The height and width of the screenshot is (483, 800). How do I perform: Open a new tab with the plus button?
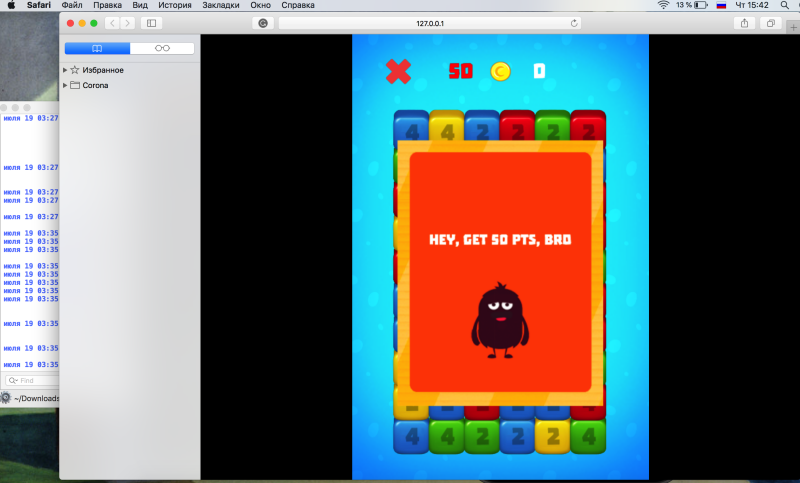pyautogui.click(x=793, y=28)
